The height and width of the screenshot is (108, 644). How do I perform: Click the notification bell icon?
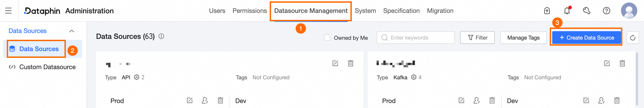(567, 11)
